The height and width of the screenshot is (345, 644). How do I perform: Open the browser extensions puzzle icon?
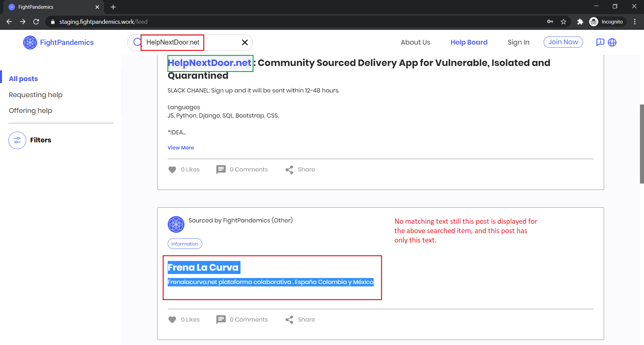click(580, 22)
